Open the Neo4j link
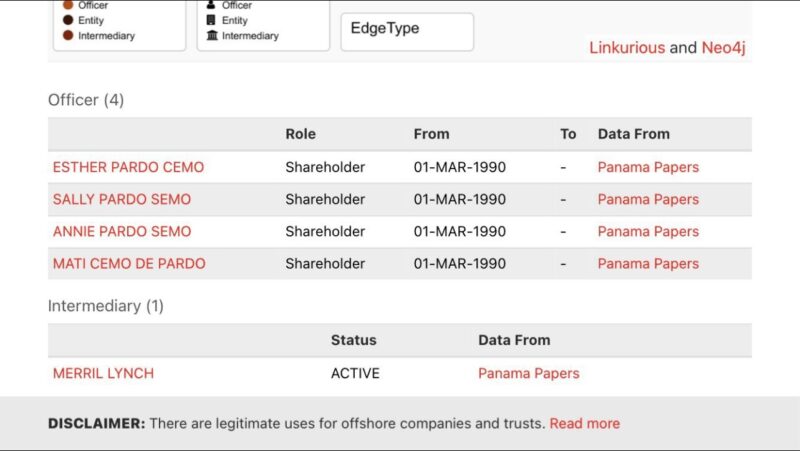This screenshot has height=451, width=800. point(723,47)
